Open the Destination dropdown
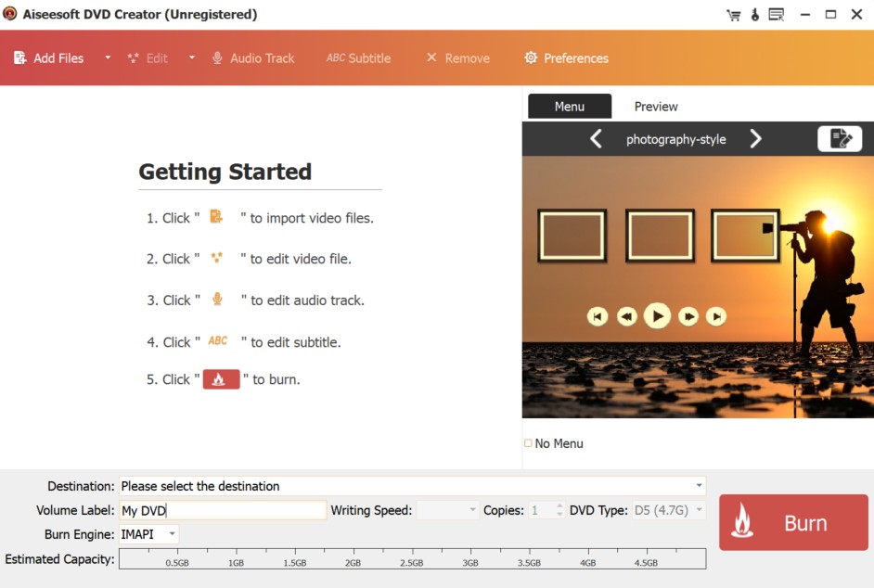 (700, 485)
